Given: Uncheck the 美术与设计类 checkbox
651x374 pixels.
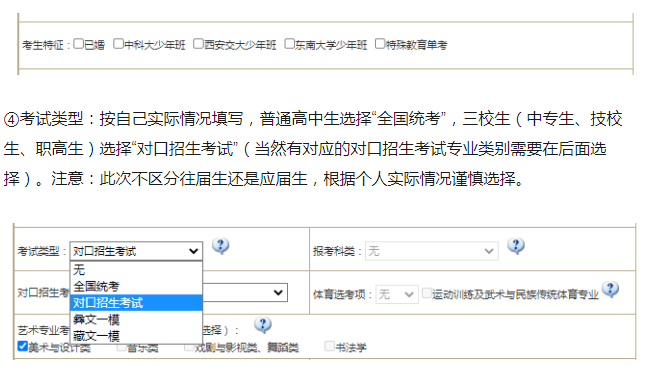Looking at the screenshot, I should 23,346.
